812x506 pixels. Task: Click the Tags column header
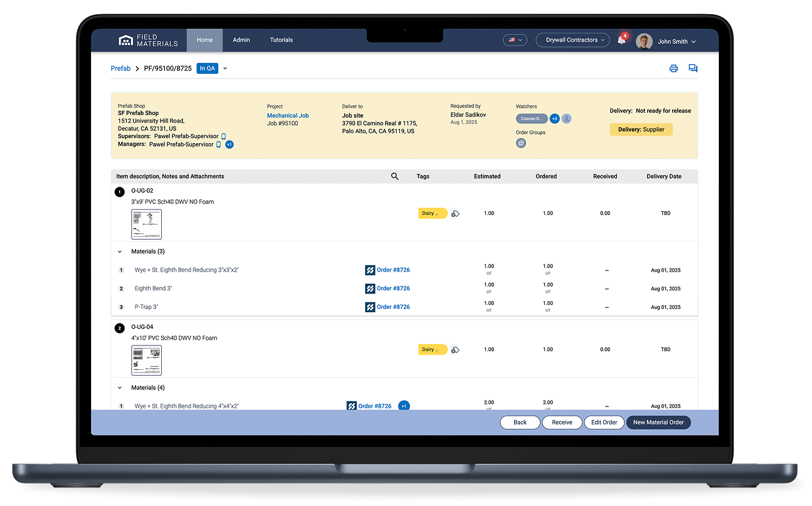(x=423, y=177)
